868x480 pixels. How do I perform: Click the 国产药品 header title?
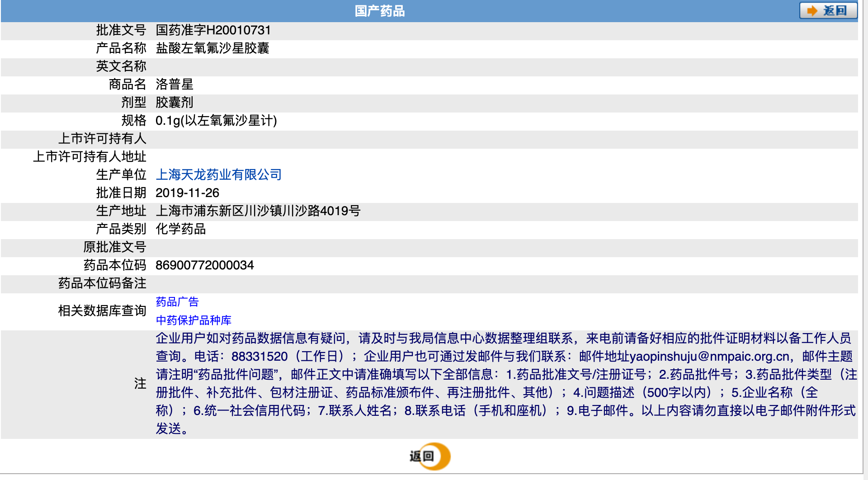(380, 11)
